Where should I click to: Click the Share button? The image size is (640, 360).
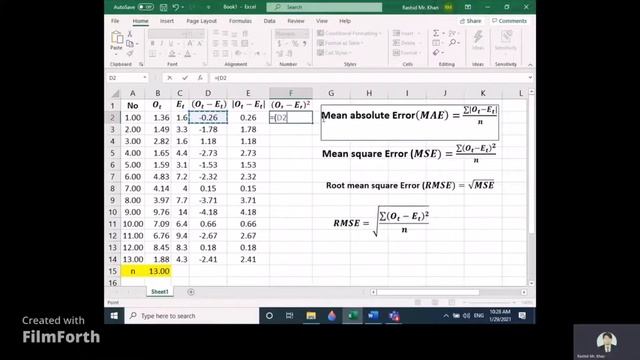[471, 21]
